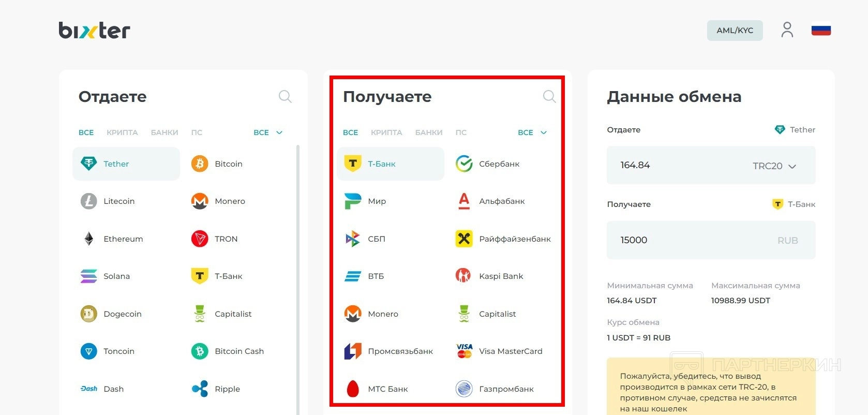Select the Kaspi Bank icon

click(463, 276)
